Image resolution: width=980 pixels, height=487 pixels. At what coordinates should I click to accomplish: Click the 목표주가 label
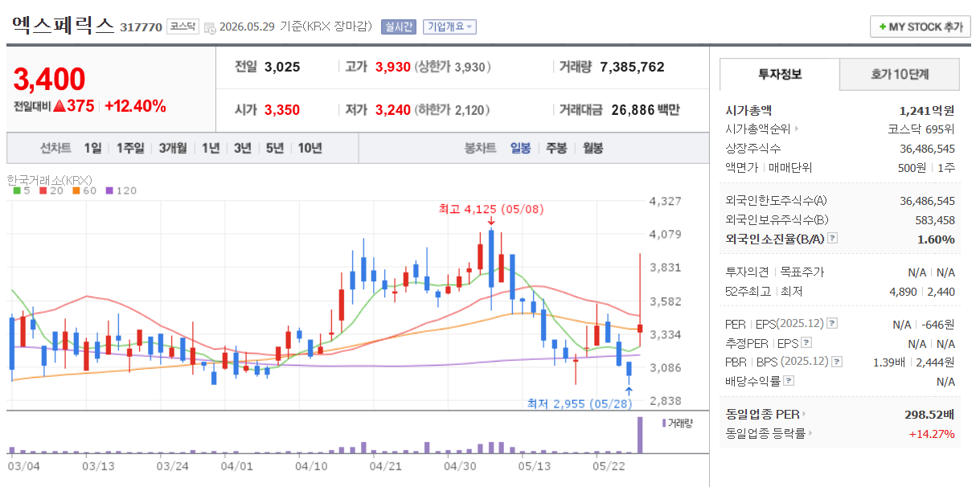tap(802, 272)
